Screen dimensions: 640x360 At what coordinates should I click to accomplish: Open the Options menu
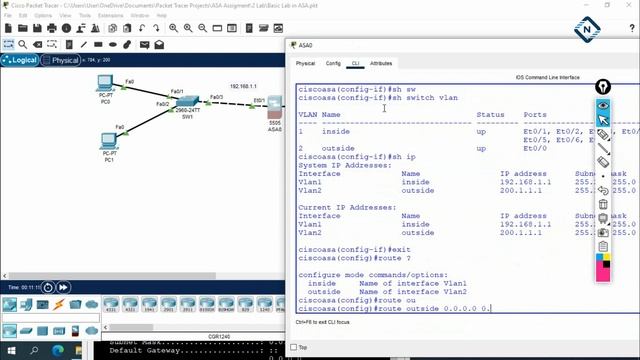43,16
